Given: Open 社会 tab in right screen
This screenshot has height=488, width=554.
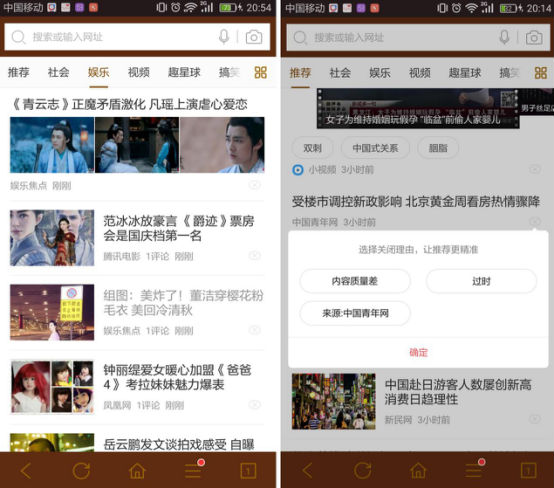Looking at the screenshot, I should point(340,73).
